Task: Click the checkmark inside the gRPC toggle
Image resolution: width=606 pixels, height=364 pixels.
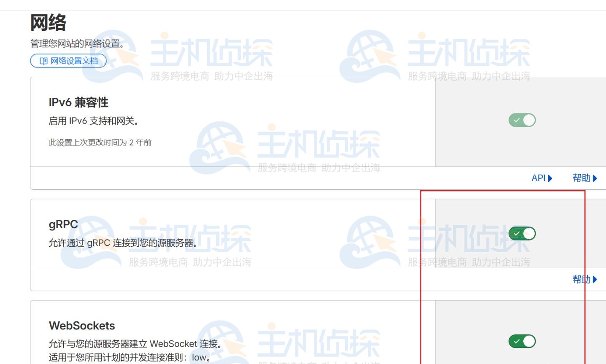Action: click(516, 233)
